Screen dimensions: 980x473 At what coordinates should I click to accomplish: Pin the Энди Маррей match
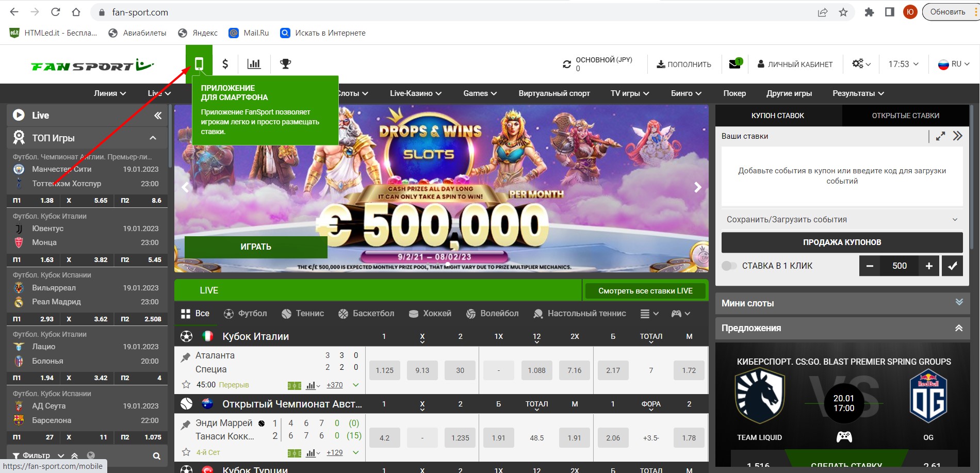point(186,425)
